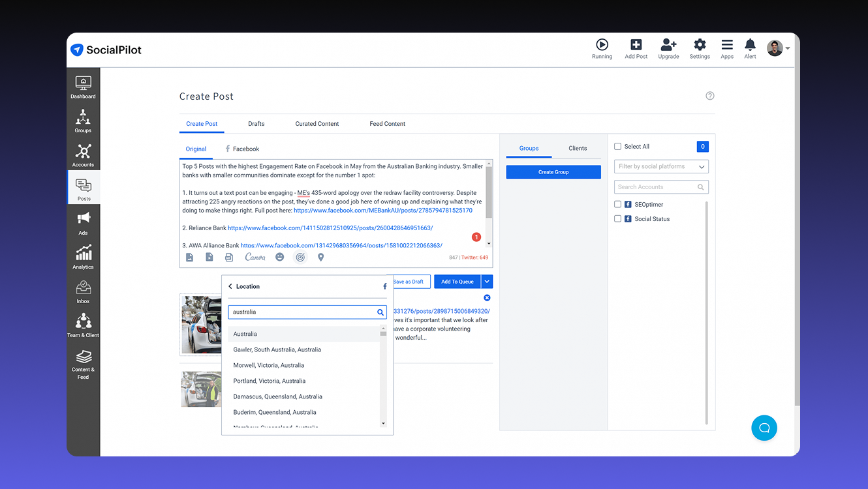
Task: Select Australia from location results
Action: click(x=303, y=334)
